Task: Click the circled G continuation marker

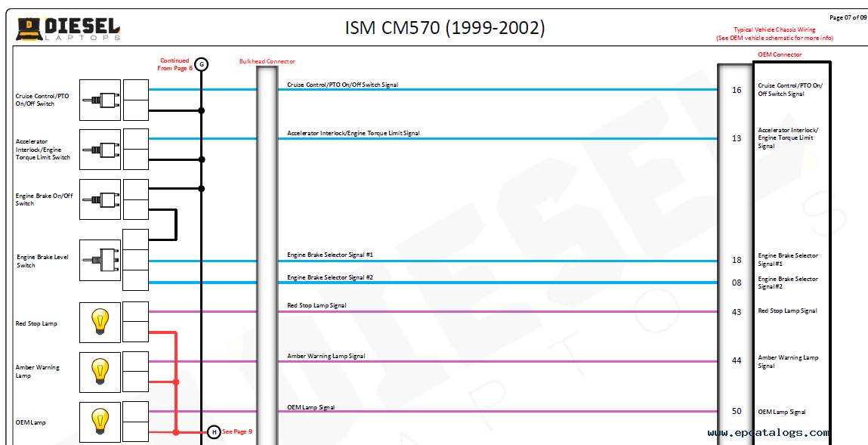Action: tap(202, 65)
